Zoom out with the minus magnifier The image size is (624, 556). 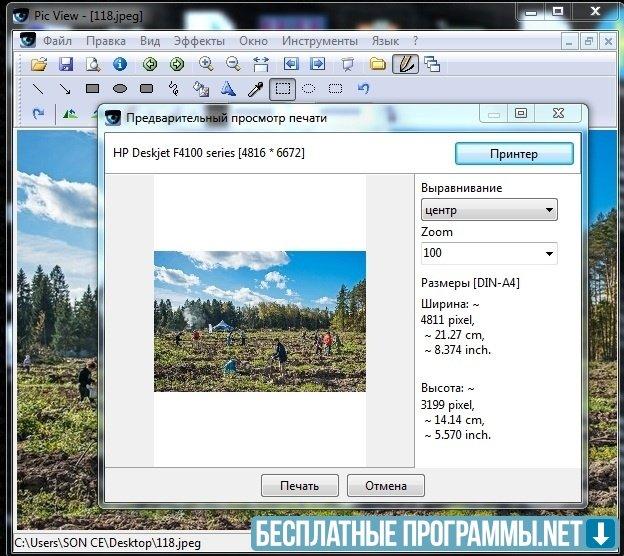click(233, 64)
